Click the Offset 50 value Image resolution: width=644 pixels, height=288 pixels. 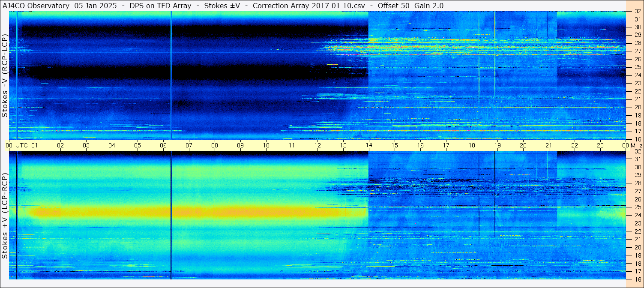point(394,6)
